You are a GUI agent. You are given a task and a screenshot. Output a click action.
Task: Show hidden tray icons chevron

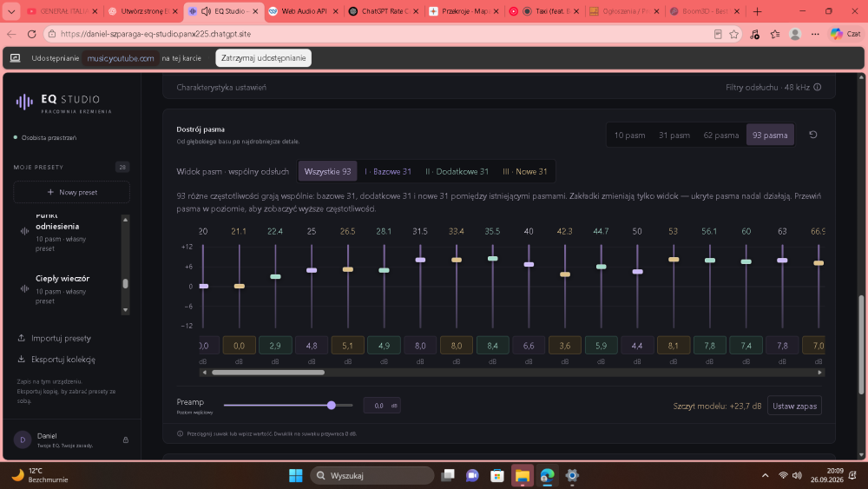[x=765, y=475]
